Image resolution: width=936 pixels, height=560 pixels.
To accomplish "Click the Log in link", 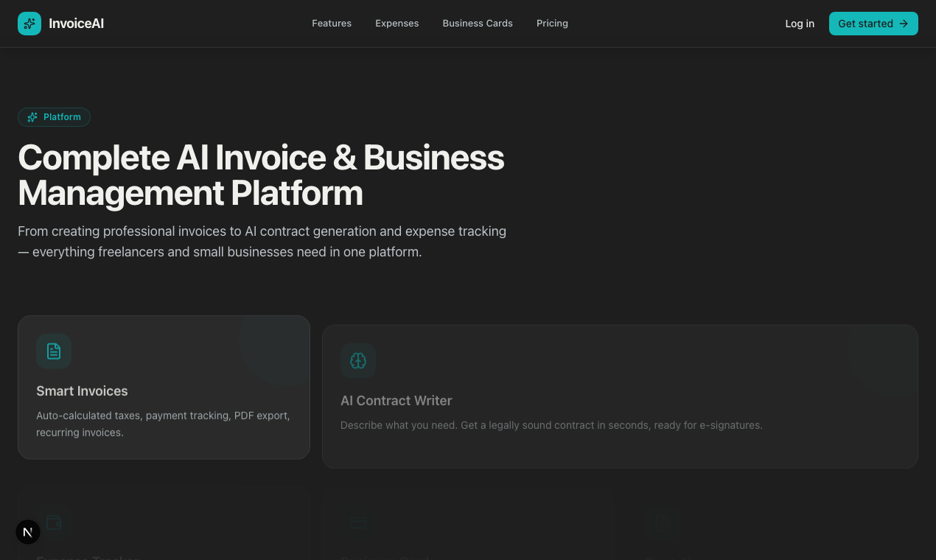I will (x=800, y=24).
